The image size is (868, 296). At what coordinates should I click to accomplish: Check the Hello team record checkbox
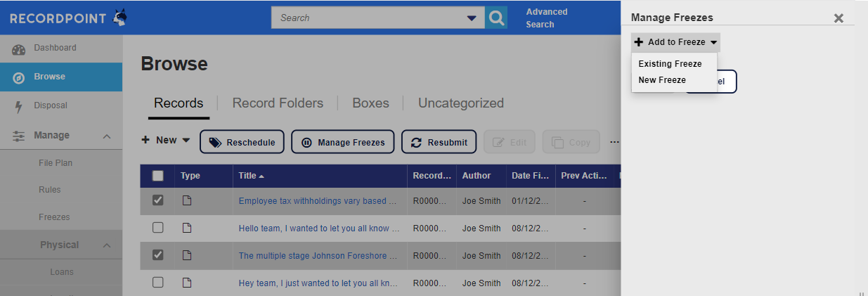tap(158, 228)
